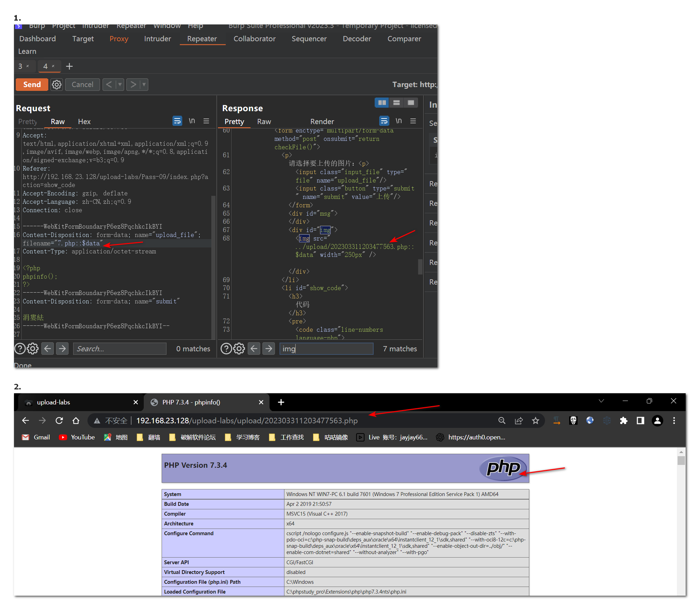The height and width of the screenshot is (610, 700).
Task: Switch to the Proxy tab
Action: [119, 39]
